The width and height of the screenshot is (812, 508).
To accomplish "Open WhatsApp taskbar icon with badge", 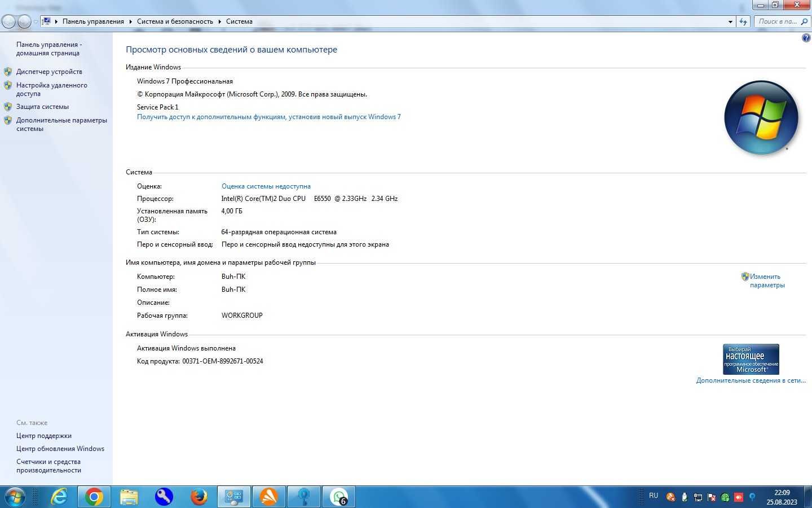I will (338, 497).
